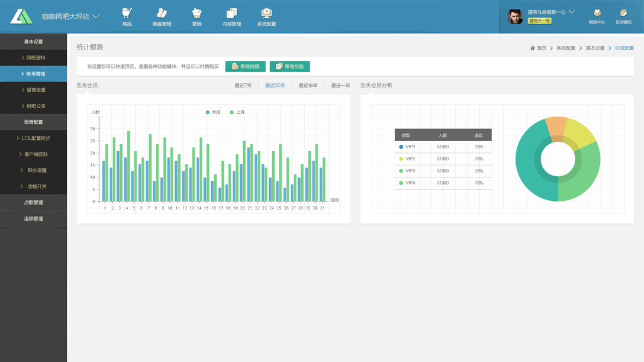644x362 pixels.
Task: Open 网吧资料 in the sidebar
Action: coord(33,58)
